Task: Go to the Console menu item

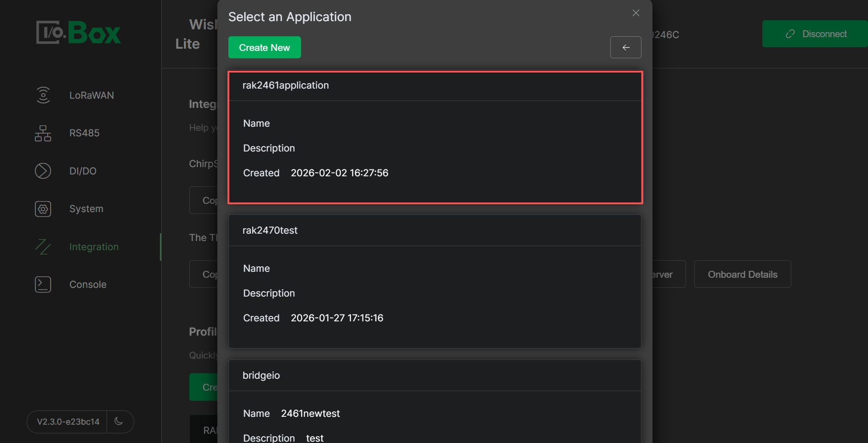Action: coord(88,285)
